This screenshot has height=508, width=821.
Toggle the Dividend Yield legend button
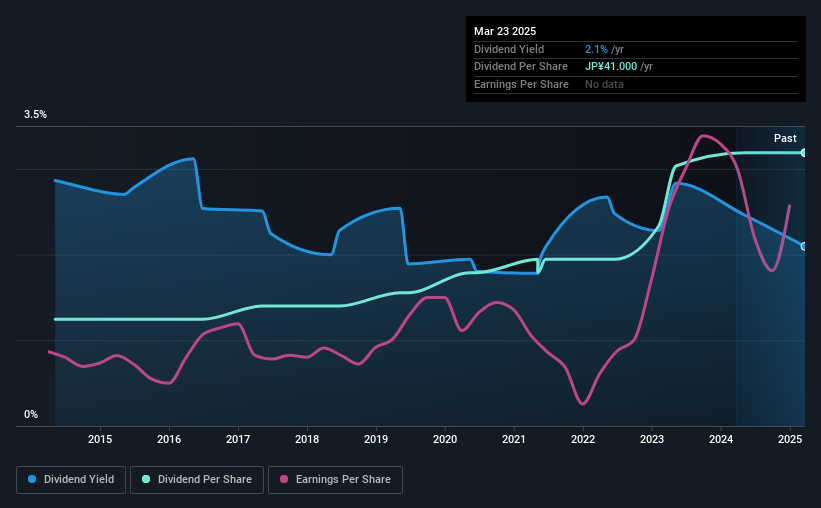(x=71, y=480)
